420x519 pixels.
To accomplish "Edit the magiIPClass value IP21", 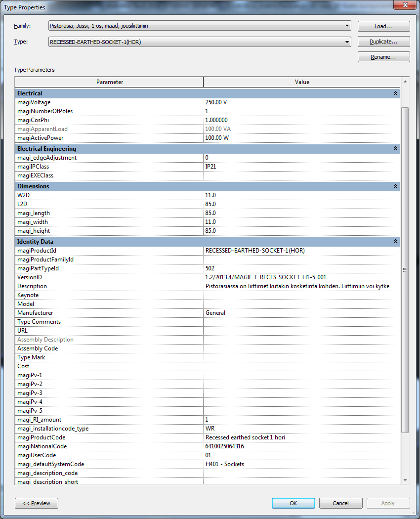I will point(301,167).
